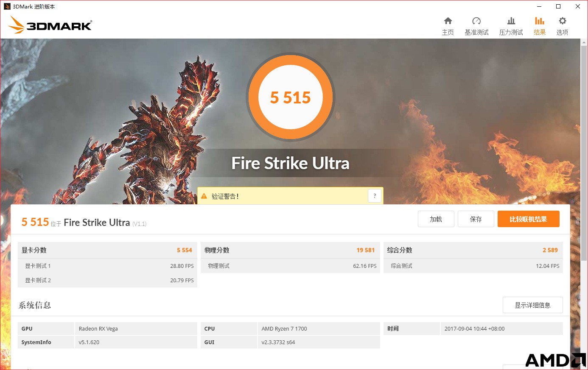Maximize the 3DMark window
Viewport: 588px width, 370px height.
click(x=558, y=6)
